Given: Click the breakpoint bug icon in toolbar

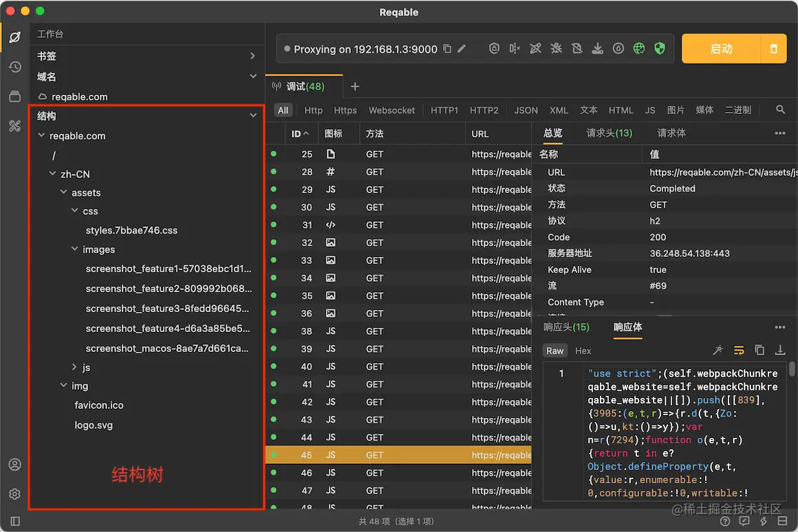Looking at the screenshot, I should 557,49.
